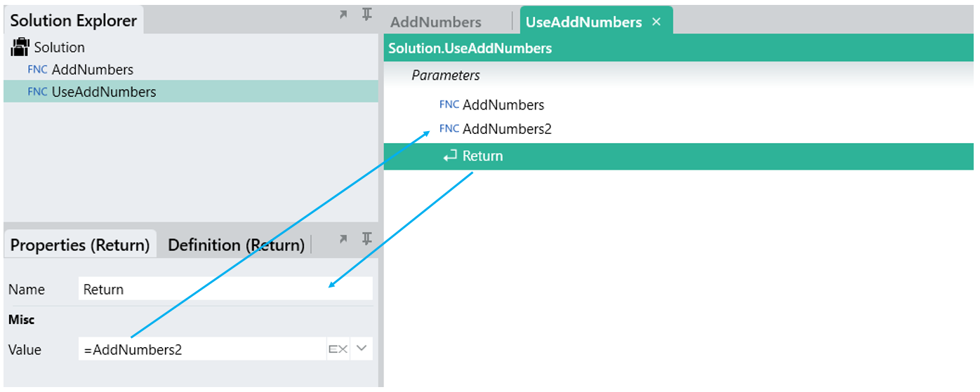Click the Return arrow icon in editor

pyautogui.click(x=450, y=156)
